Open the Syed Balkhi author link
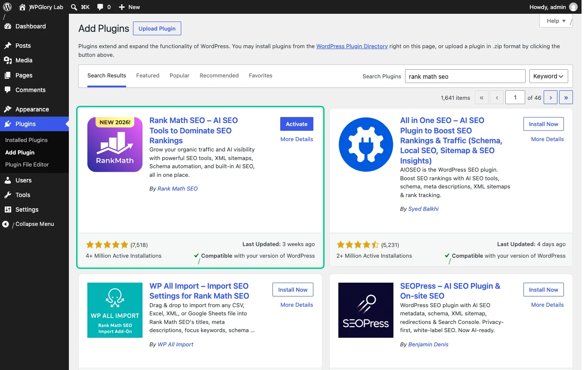Screen dimensions: 588x370 coord(424,209)
